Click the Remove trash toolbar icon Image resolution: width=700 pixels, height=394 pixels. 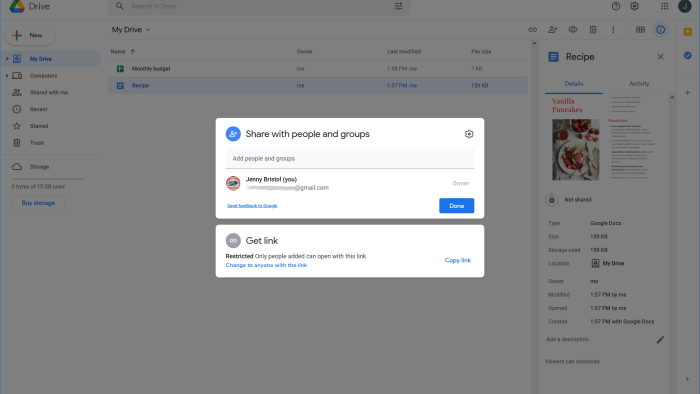pos(593,30)
